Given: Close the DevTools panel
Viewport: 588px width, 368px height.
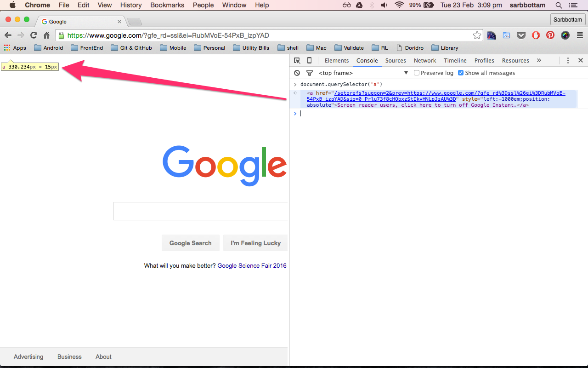Looking at the screenshot, I should point(581,60).
